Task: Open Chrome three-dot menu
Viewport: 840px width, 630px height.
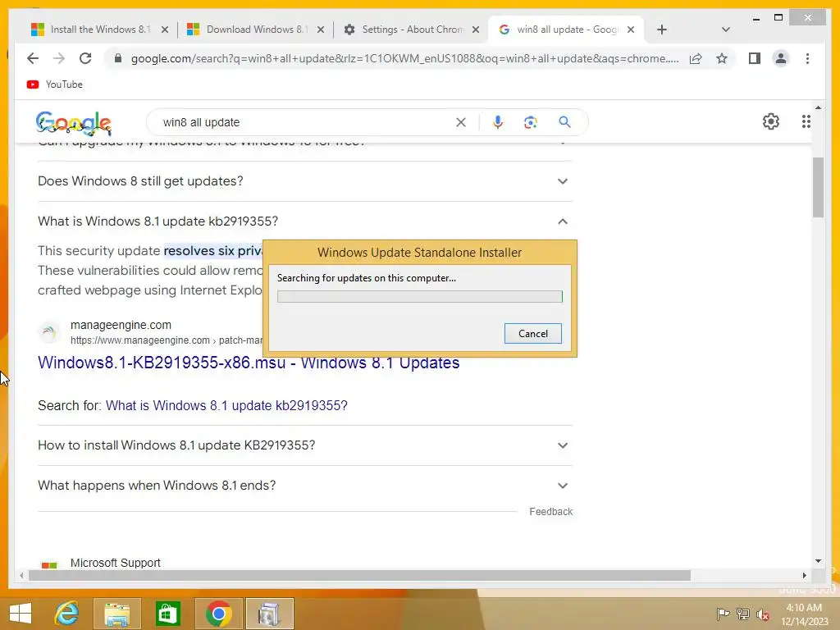Action: pyautogui.click(x=807, y=58)
